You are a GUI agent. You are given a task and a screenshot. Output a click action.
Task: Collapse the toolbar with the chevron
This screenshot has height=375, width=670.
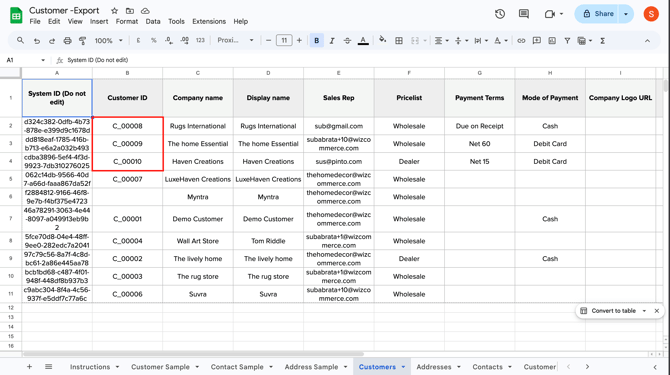click(x=647, y=41)
